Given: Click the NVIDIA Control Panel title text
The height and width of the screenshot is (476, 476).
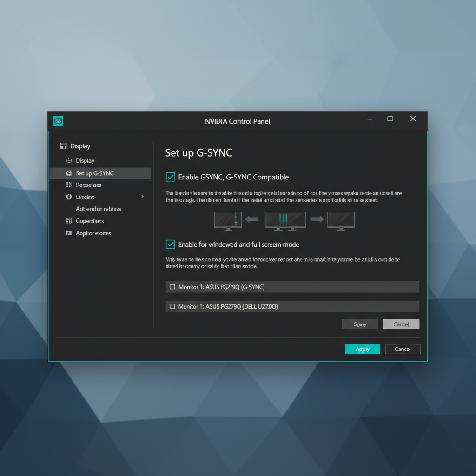Looking at the screenshot, I should click(x=238, y=121).
